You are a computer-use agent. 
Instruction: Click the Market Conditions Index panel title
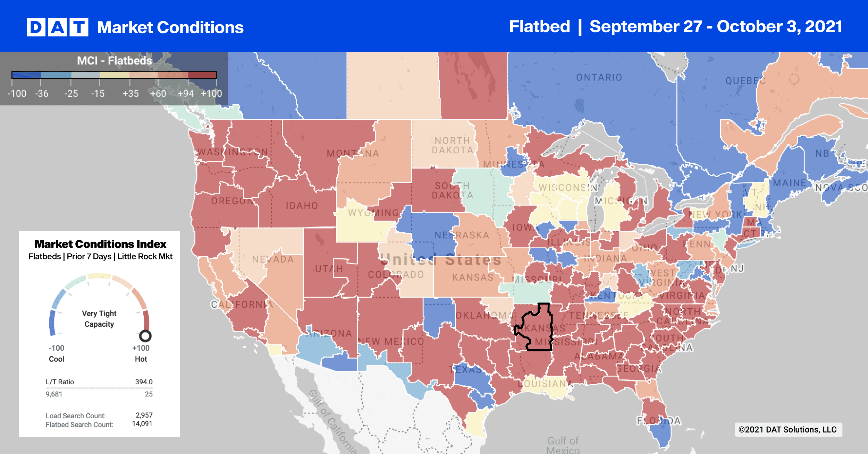pyautogui.click(x=100, y=244)
